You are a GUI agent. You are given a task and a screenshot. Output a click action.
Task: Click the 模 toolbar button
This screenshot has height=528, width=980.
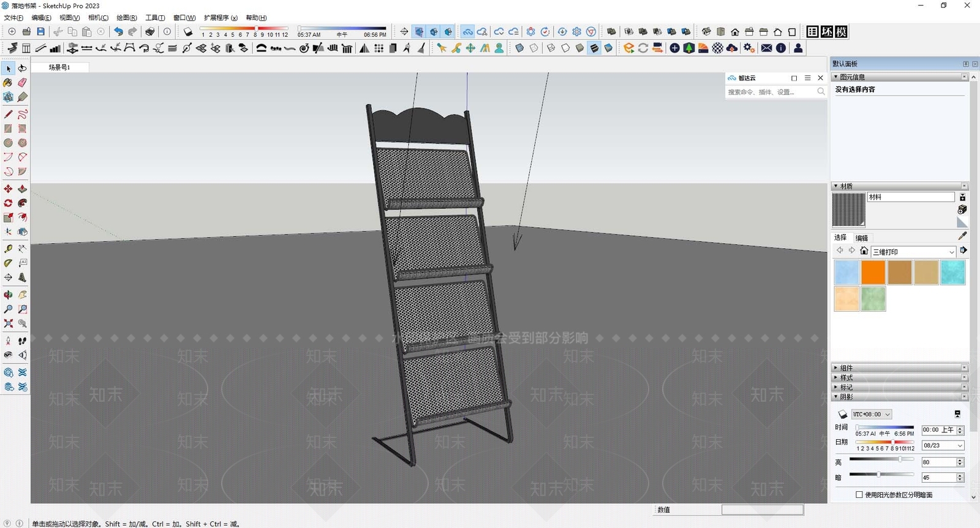coord(842,32)
